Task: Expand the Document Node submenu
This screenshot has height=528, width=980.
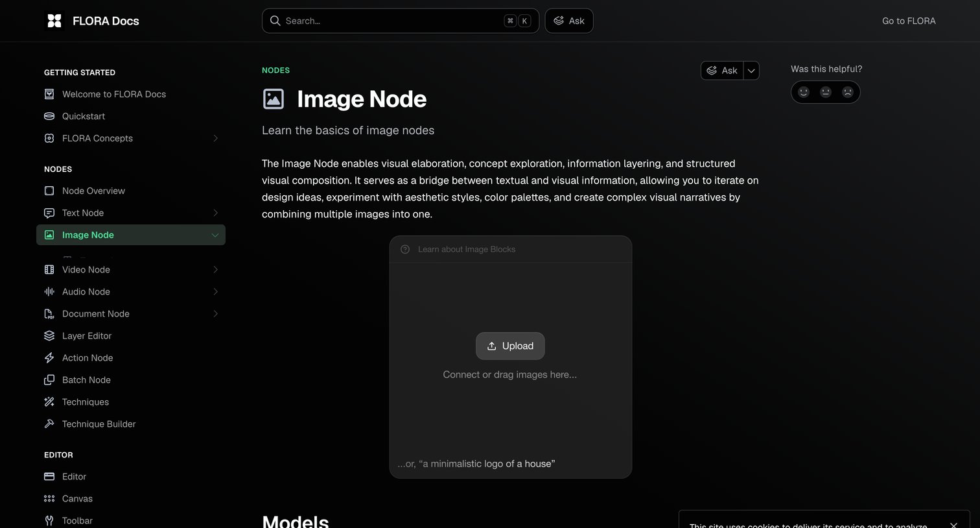Action: pos(215,314)
